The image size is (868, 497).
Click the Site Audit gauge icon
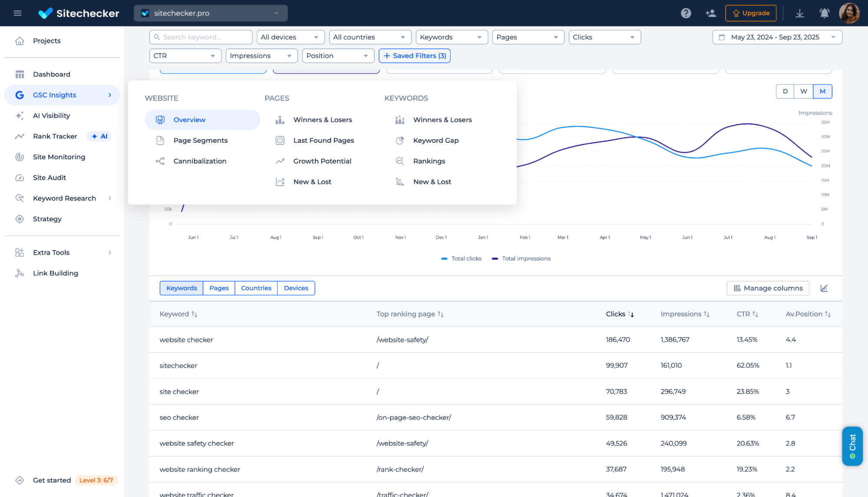[20, 178]
